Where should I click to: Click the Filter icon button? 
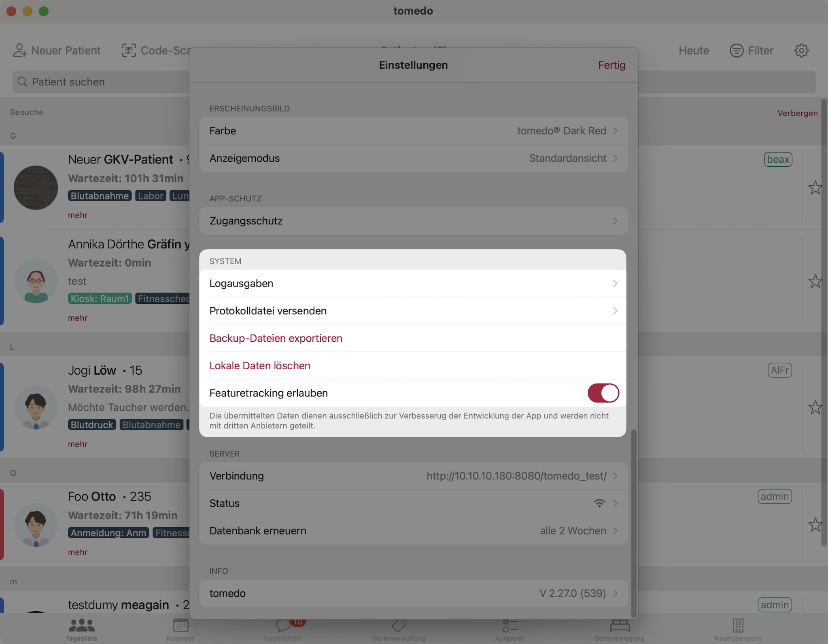(x=737, y=51)
